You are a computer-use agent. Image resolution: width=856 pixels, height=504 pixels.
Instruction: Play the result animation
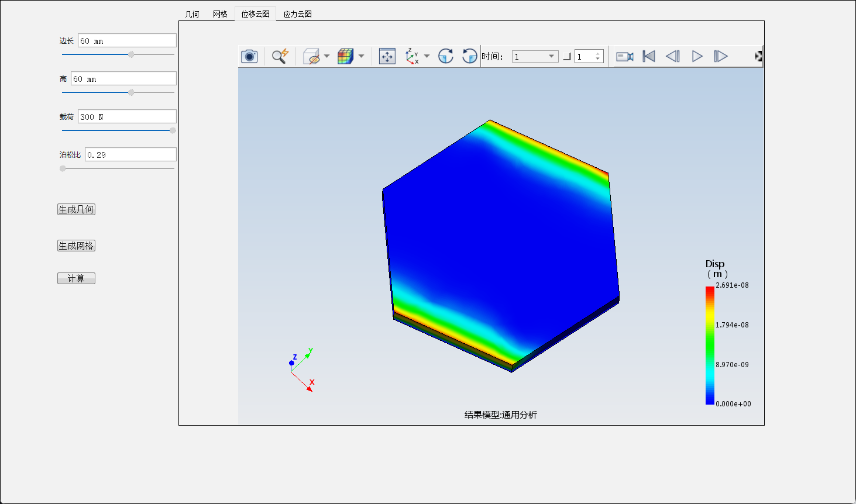click(697, 56)
